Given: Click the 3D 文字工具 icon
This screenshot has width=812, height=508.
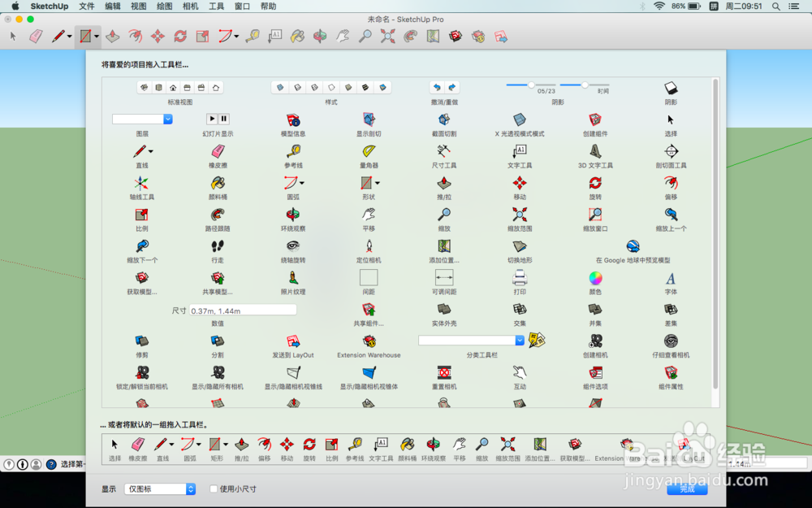Looking at the screenshot, I should [595, 151].
